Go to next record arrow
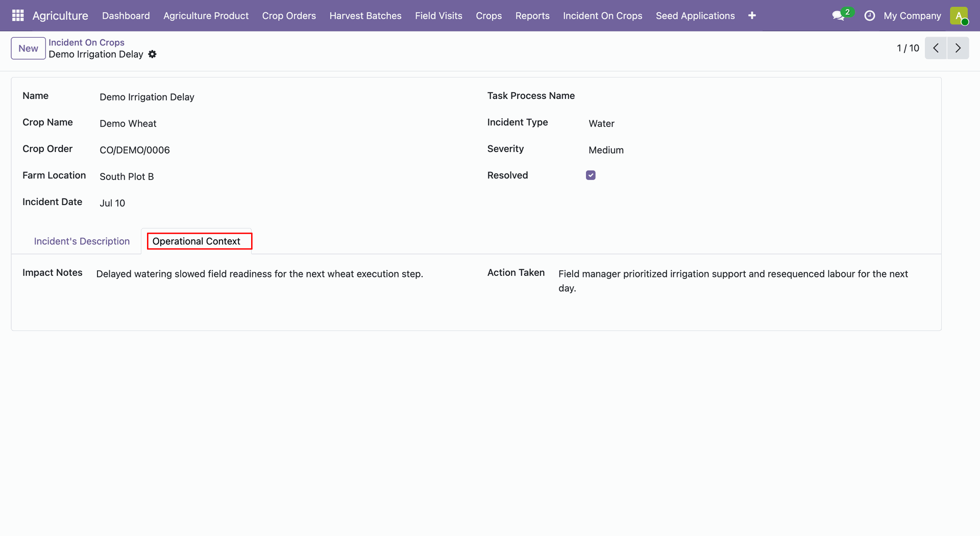This screenshot has width=980, height=536. (958, 48)
